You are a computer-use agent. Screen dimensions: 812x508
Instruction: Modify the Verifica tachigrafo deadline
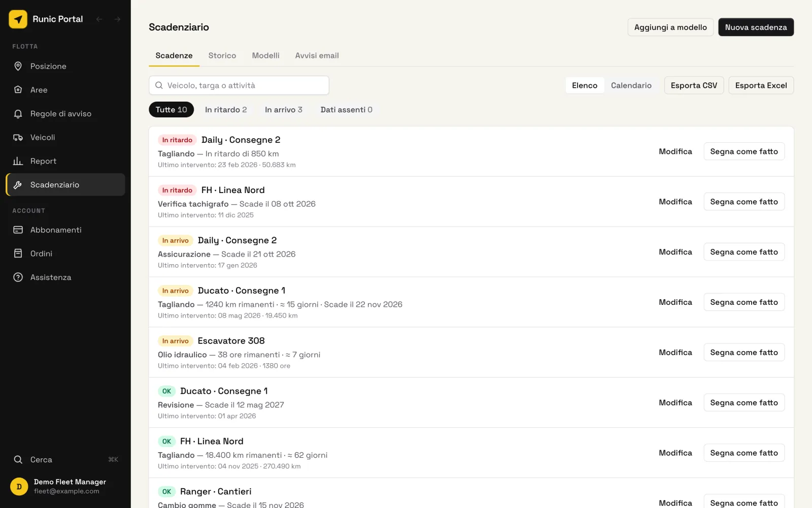[x=675, y=202]
